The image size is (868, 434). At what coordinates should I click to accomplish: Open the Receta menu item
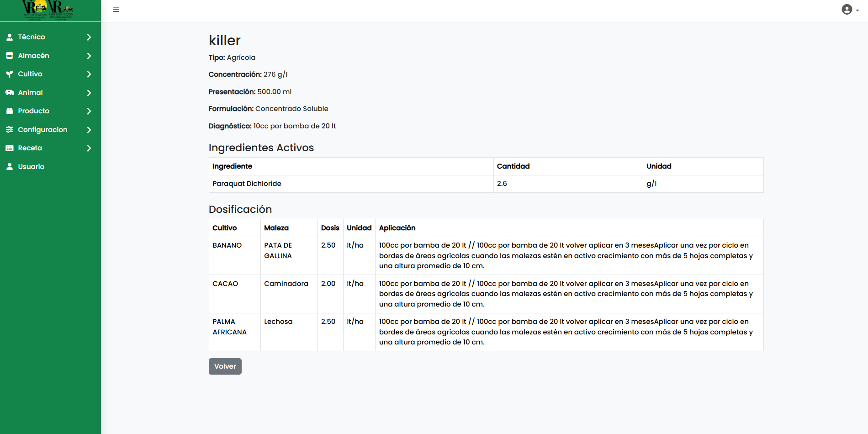(x=50, y=148)
